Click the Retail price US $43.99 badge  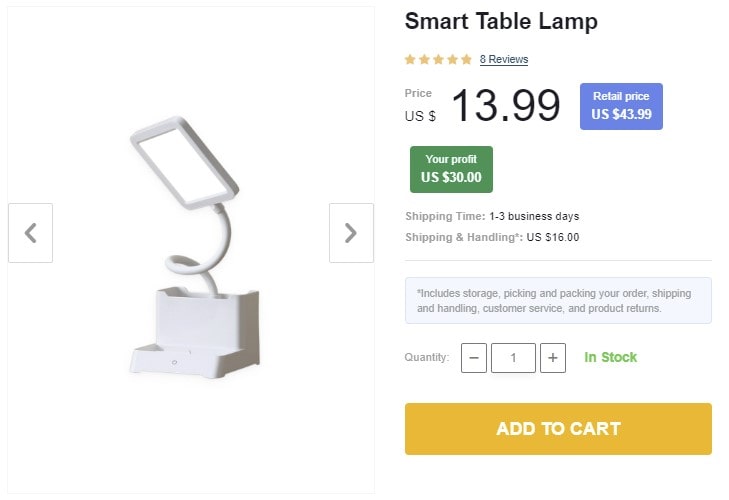621,106
